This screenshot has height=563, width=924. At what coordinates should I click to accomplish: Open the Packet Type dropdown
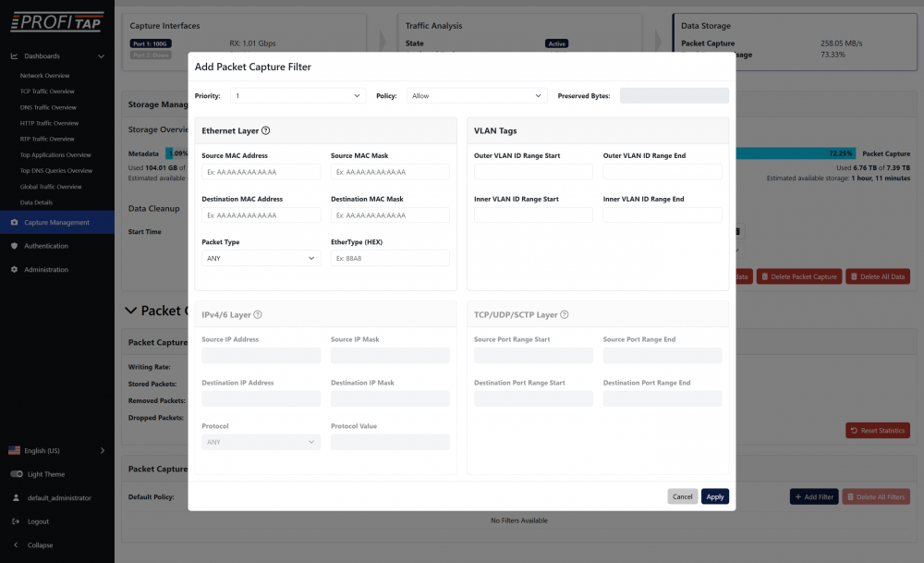click(x=261, y=259)
